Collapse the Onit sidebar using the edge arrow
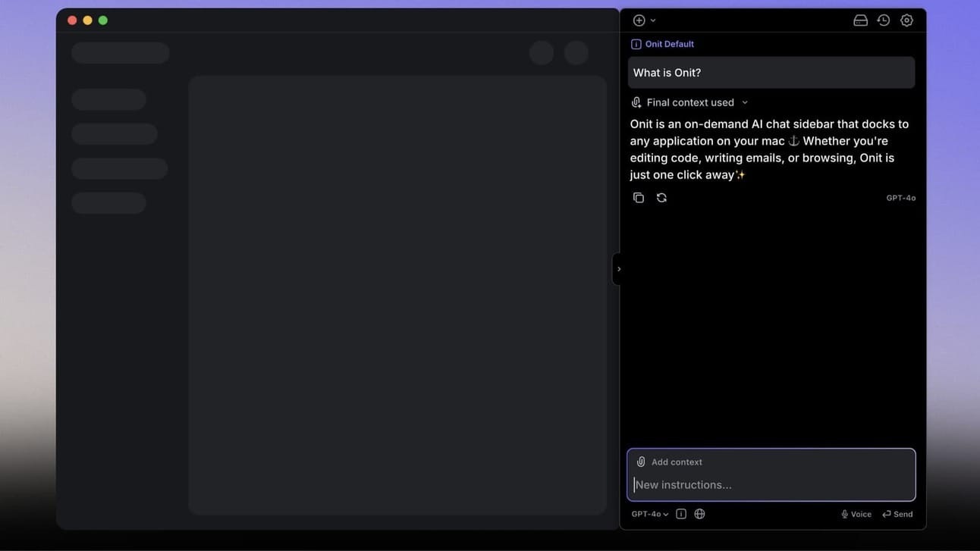Screen dimensions: 980x551 (618, 269)
